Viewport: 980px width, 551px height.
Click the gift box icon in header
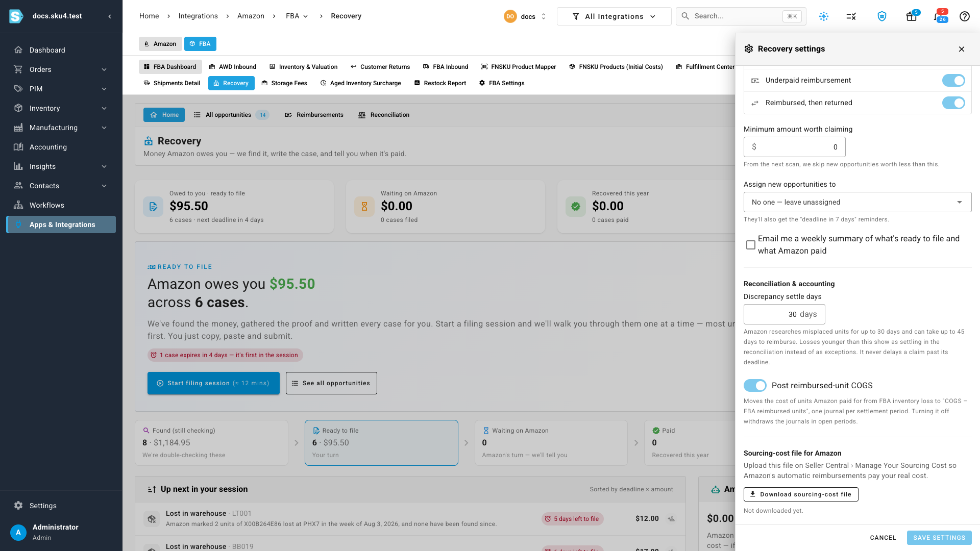[x=911, y=16]
